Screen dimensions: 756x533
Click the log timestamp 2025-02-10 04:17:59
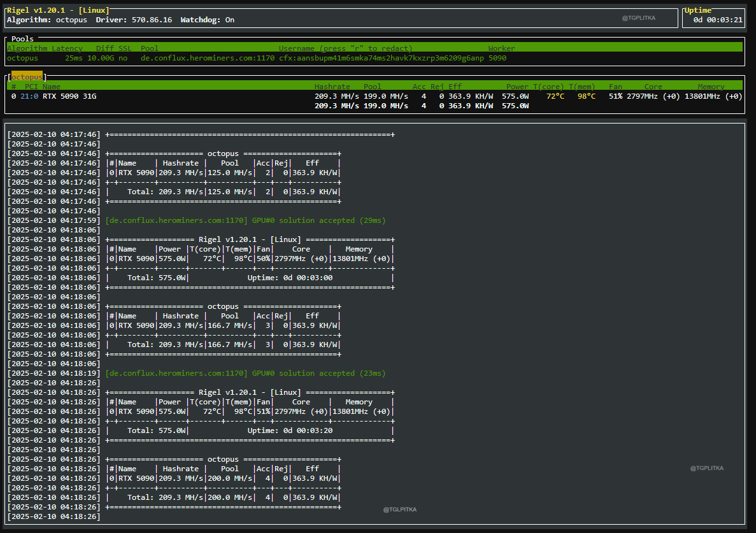pyautogui.click(x=53, y=220)
